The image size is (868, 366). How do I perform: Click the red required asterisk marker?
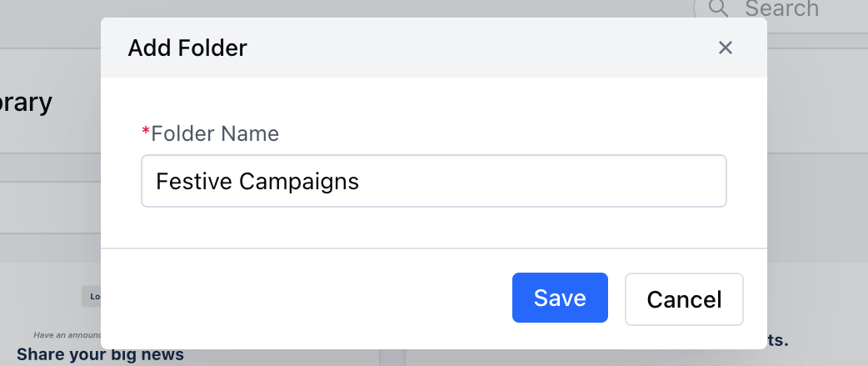(146, 131)
